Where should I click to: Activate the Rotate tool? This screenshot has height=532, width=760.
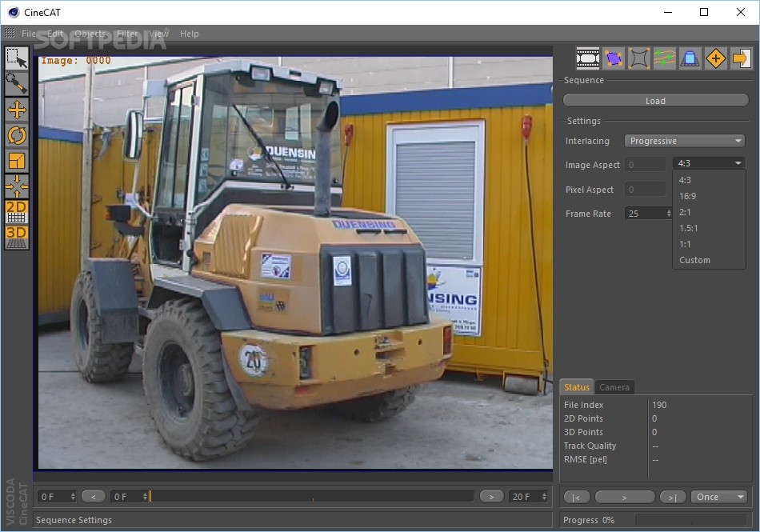(17, 135)
